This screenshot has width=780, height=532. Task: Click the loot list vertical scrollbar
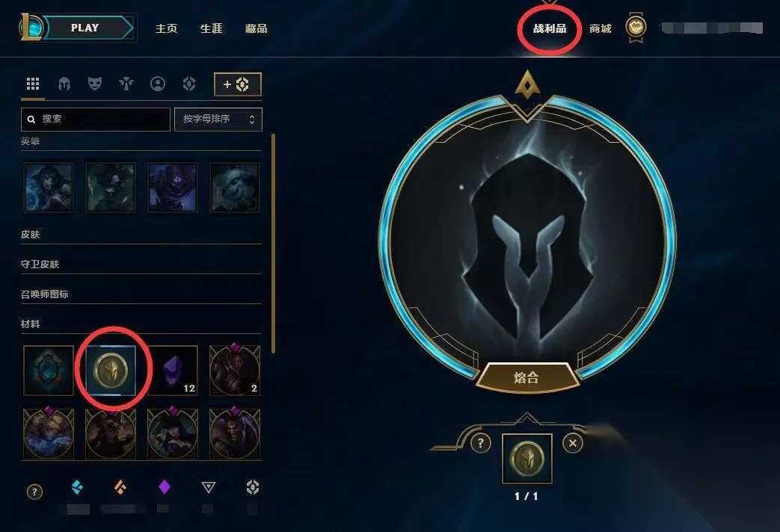273,244
